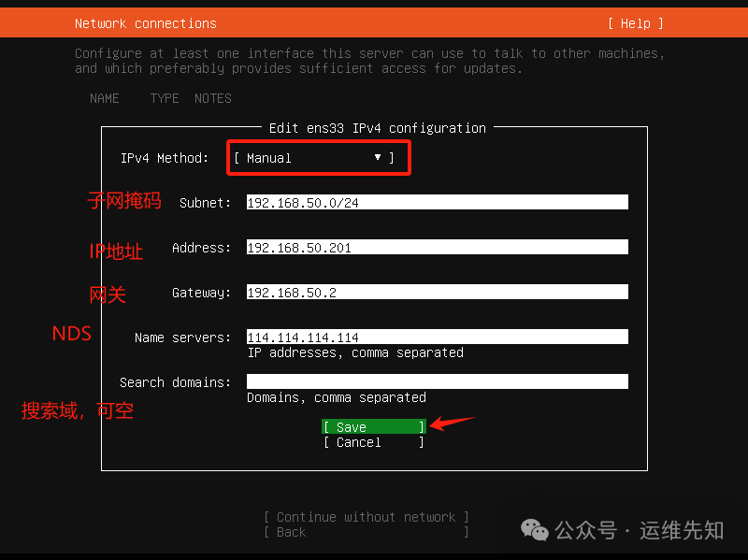The width and height of the screenshot is (748, 560).
Task: Click the NOTES column header
Action: tap(213, 98)
